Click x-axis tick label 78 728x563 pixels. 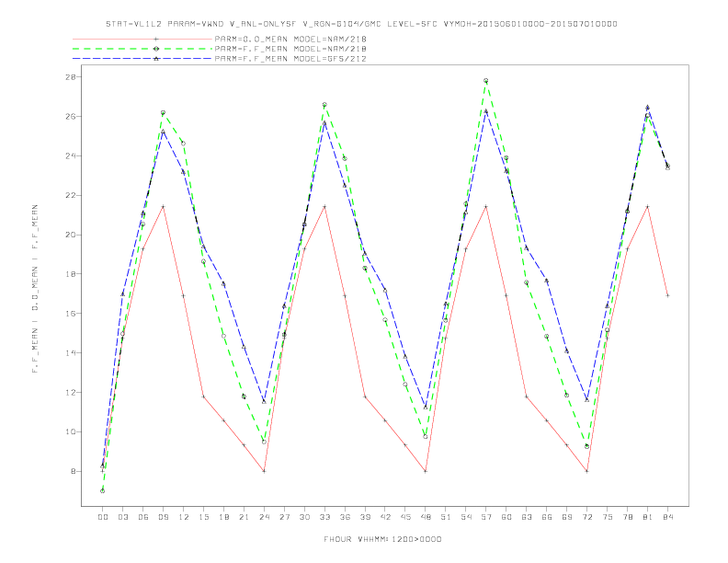tap(628, 517)
